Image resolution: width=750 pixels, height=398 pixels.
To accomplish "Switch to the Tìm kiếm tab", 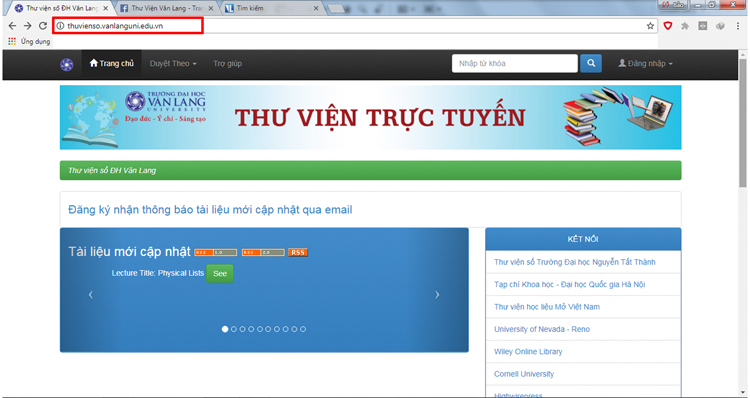I will [271, 8].
